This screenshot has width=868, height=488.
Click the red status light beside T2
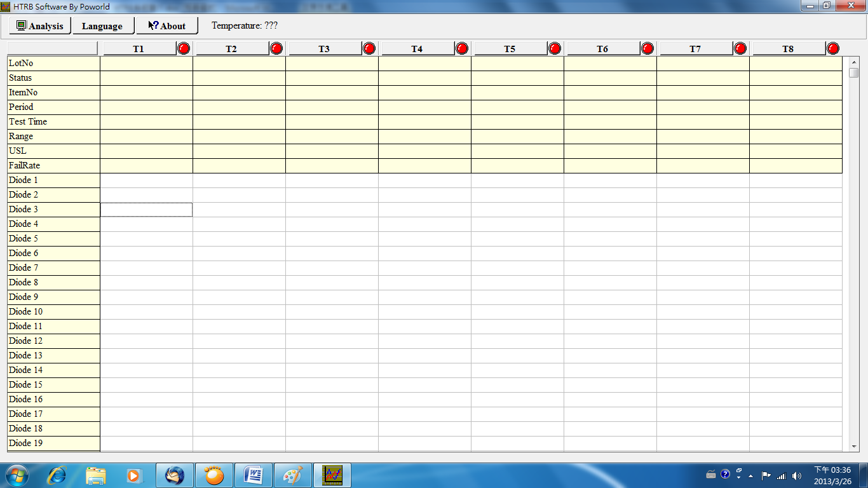click(276, 48)
